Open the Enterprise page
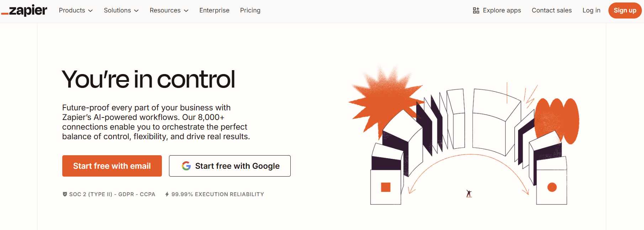Image resolution: width=644 pixels, height=230 pixels. [214, 10]
